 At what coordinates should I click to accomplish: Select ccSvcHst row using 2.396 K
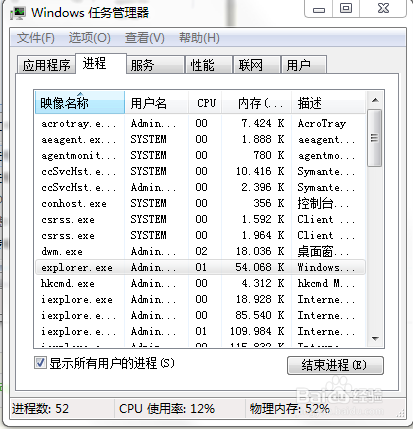(x=200, y=188)
